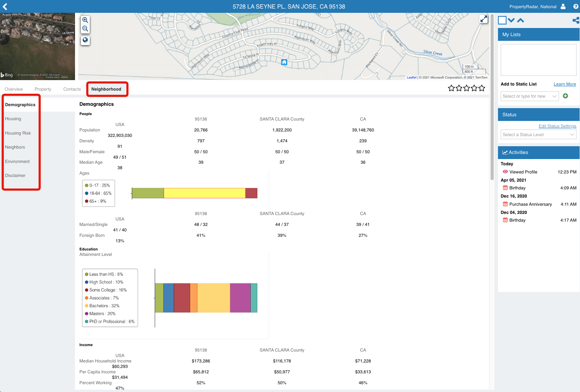Click purple Masters education bar segment
This screenshot has height=392, width=580.
click(240, 298)
